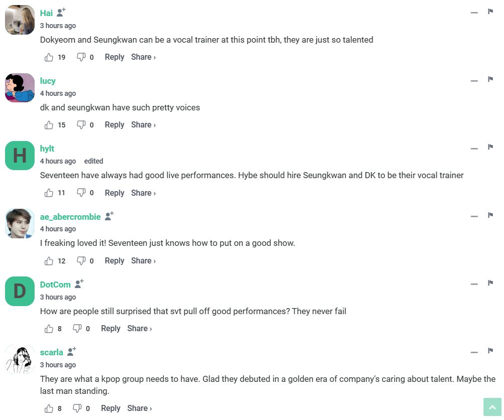This screenshot has width=504, height=420.
Task: Reply to Hai's comment
Action: [114, 57]
